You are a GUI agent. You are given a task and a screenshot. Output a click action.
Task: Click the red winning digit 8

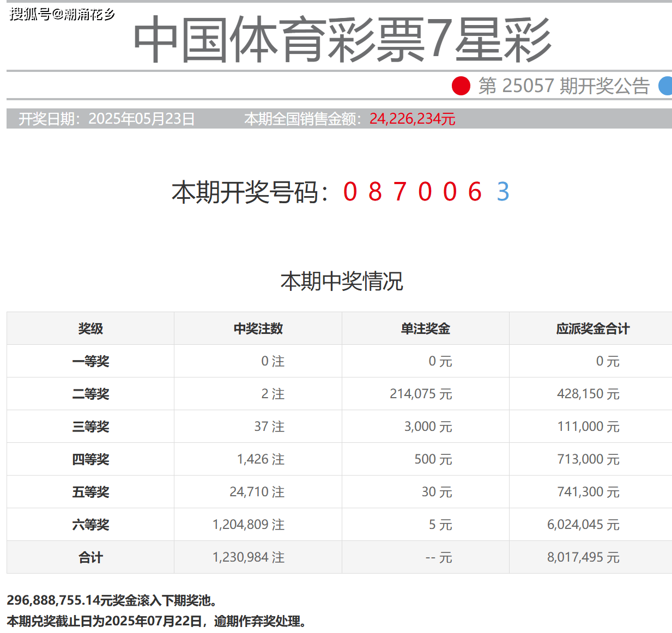tap(375, 192)
